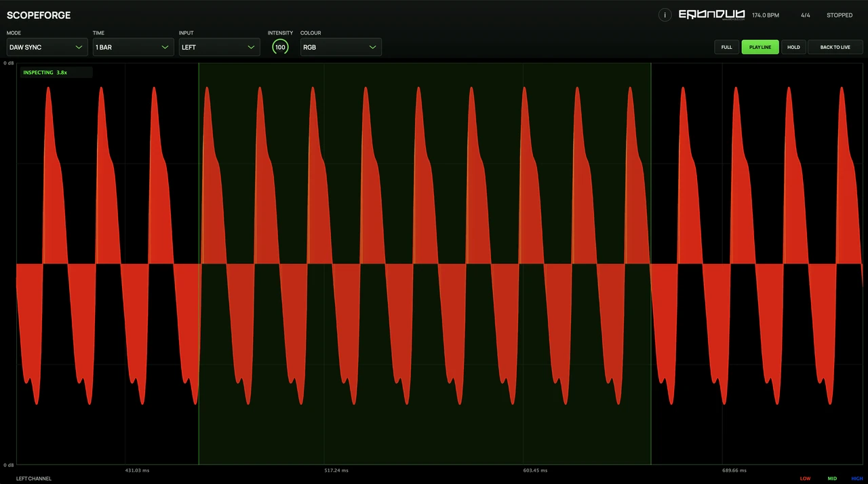
Task: Click the FULL view button
Action: [x=726, y=48]
